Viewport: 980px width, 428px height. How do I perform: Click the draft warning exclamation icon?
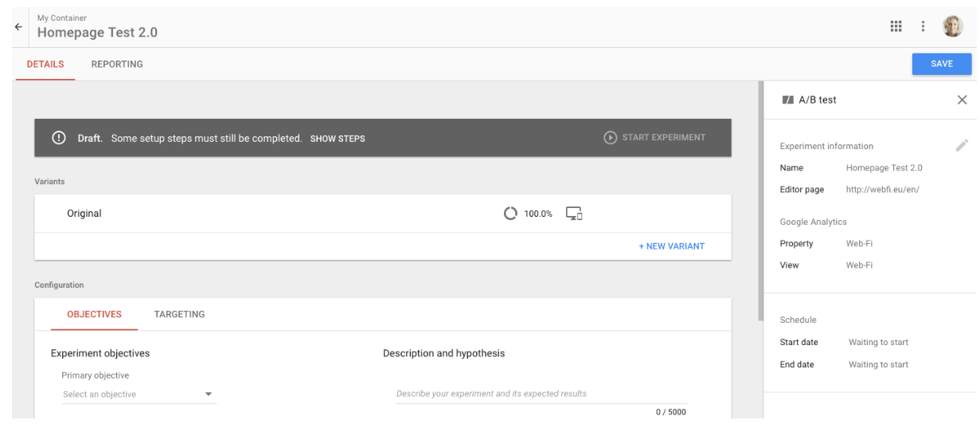(58, 138)
